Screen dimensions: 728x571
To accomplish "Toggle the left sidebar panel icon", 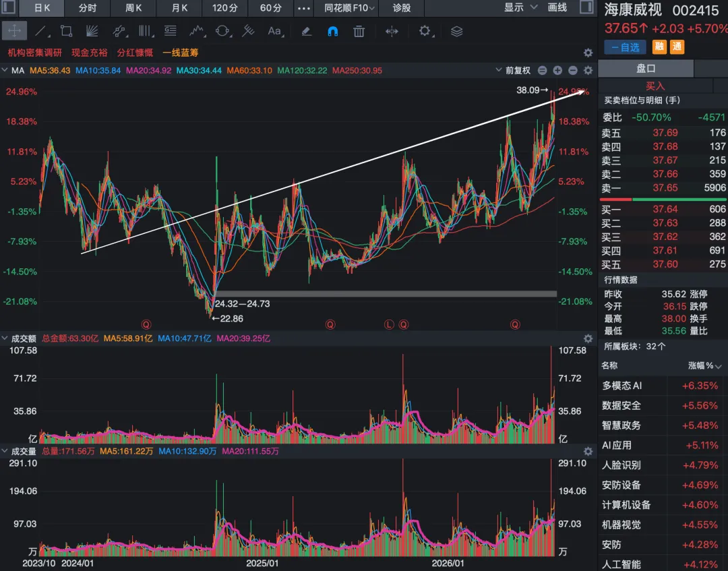I will 8,7.
